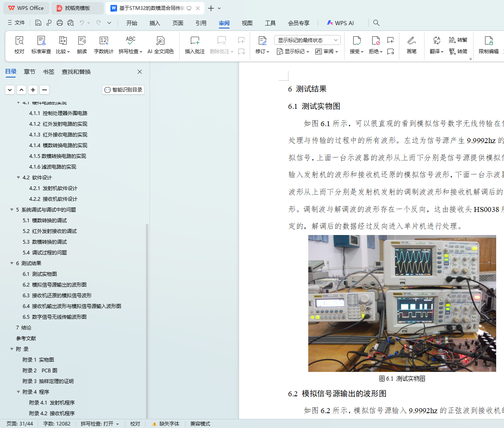Insert a comment with 插入批注
Viewport: 504px width, 428px height.
[x=195, y=45]
